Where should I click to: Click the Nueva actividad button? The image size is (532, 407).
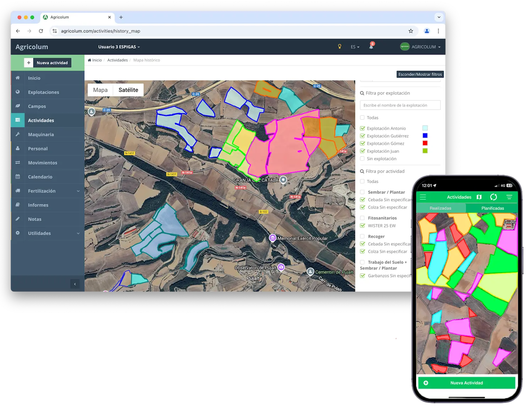pos(48,63)
